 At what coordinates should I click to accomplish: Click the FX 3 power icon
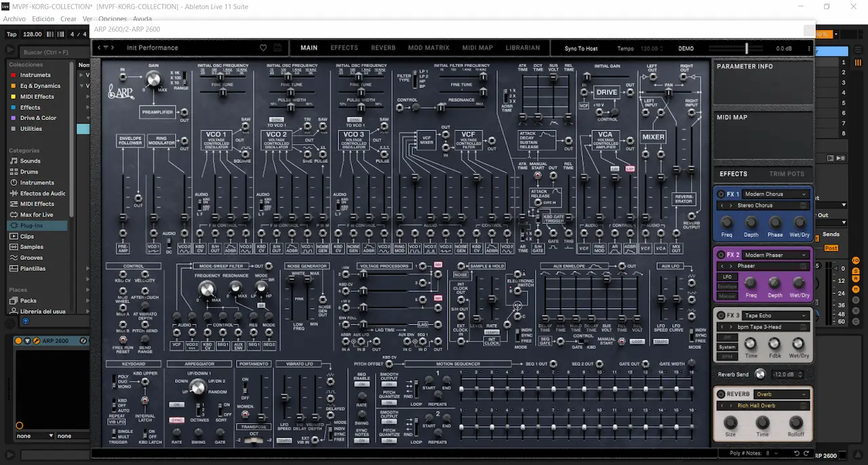[x=722, y=316]
